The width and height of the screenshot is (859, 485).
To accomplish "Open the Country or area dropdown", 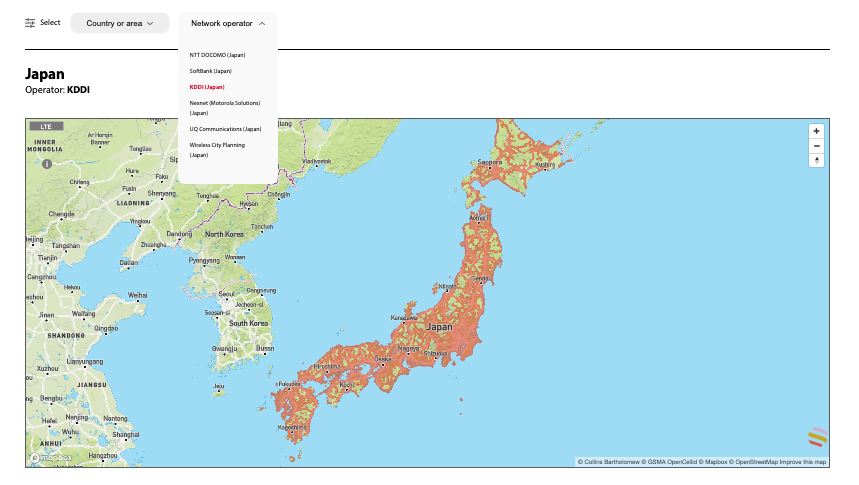I will pos(120,23).
